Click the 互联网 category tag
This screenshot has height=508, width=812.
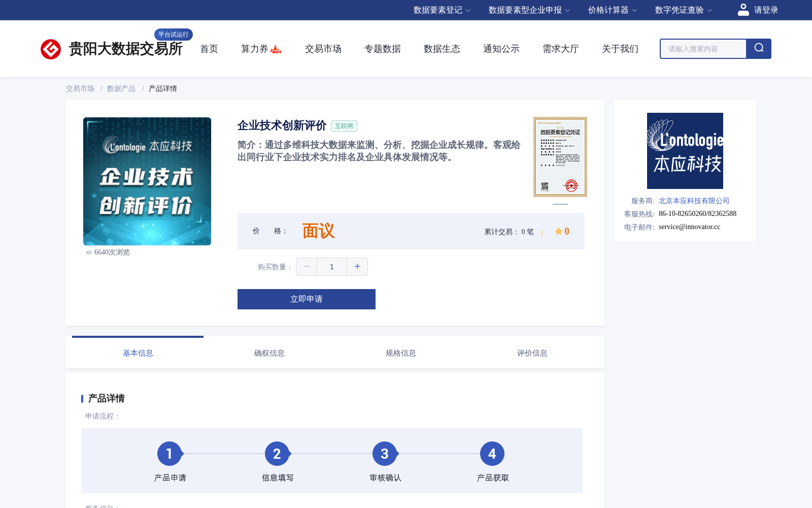point(344,126)
